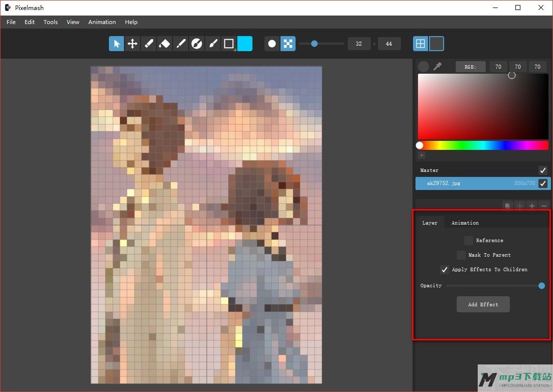Screen dimensions: 553x392
Task: Select the ak29752.jpg layer row
Action: (x=483, y=183)
